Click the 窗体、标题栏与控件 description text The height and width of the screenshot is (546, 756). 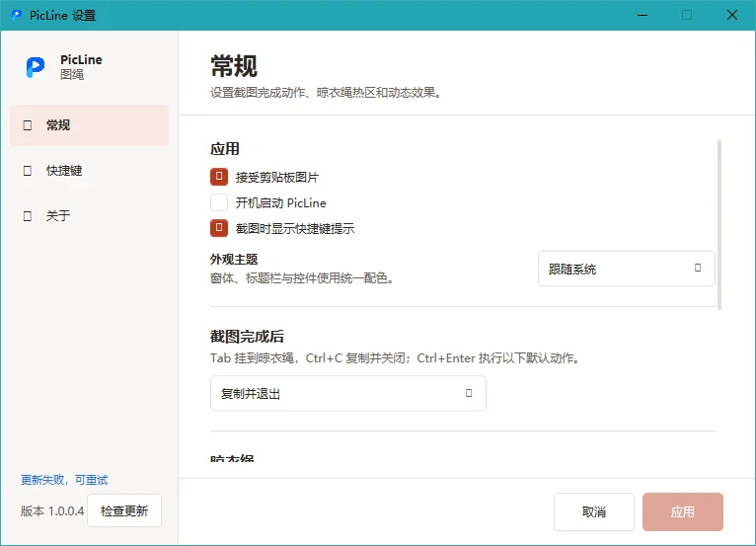(x=302, y=278)
